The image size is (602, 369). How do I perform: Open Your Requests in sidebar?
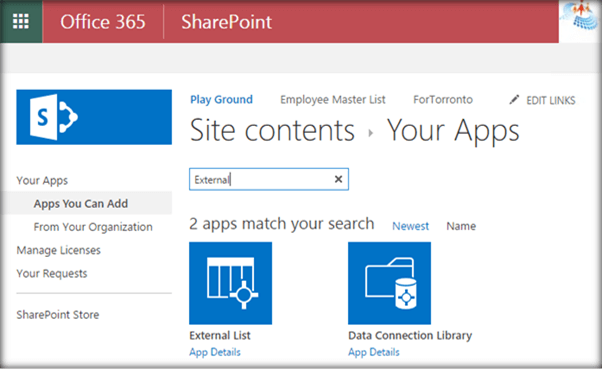[52, 273]
